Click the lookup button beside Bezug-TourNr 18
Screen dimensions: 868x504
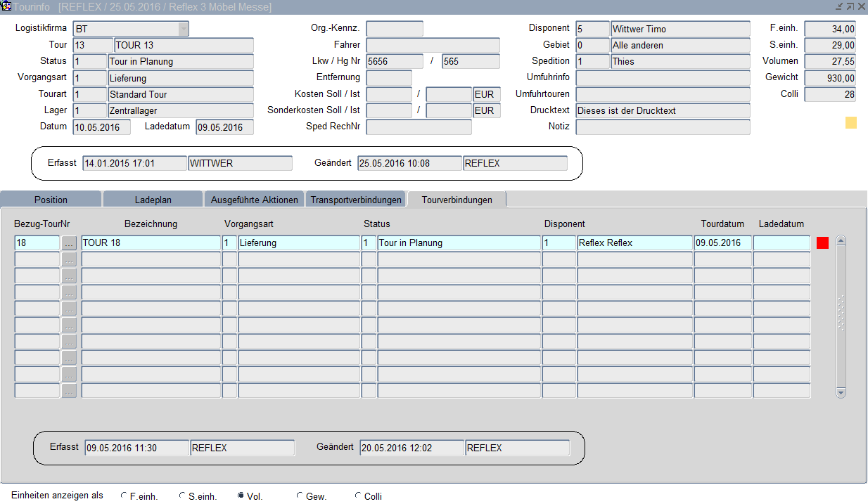(69, 243)
